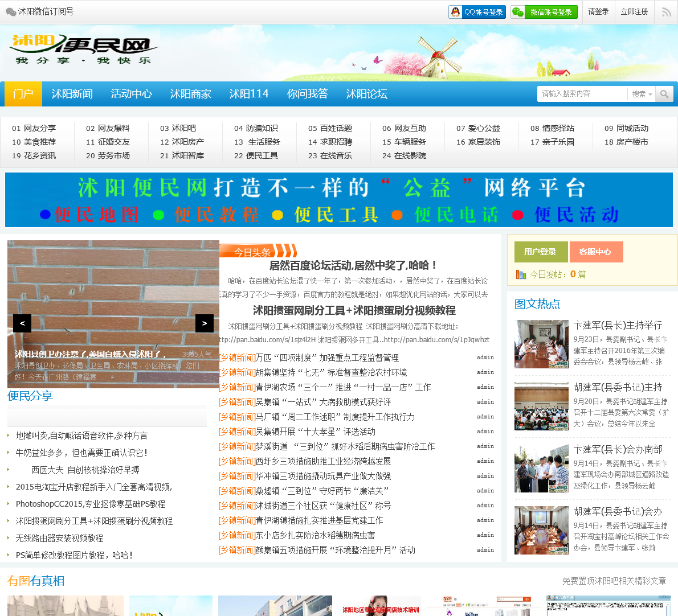Log in with QQ账号登录 button
The image size is (678, 616).
pos(477,12)
